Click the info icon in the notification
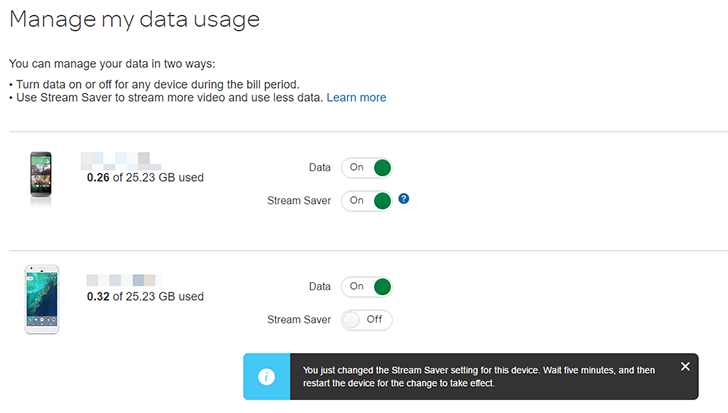 pyautogui.click(x=266, y=376)
